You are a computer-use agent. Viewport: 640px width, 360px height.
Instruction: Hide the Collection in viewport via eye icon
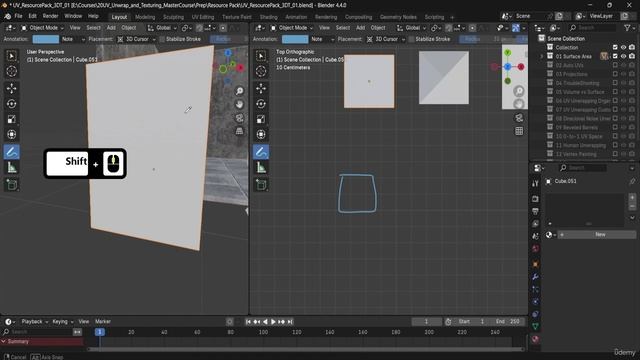[x=623, y=47]
